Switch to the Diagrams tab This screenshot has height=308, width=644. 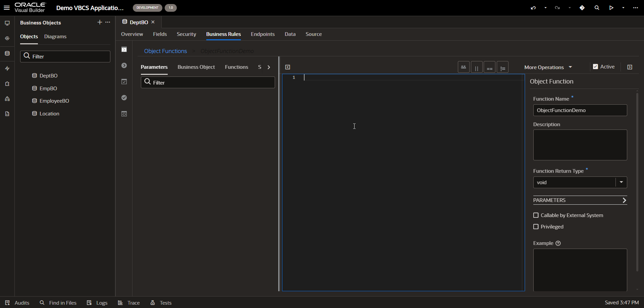point(55,37)
